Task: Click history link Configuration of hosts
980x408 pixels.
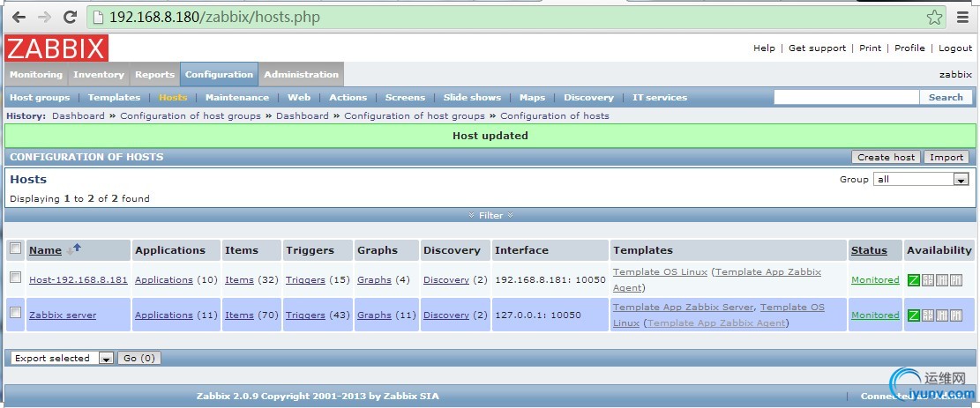Action: pyautogui.click(x=554, y=115)
